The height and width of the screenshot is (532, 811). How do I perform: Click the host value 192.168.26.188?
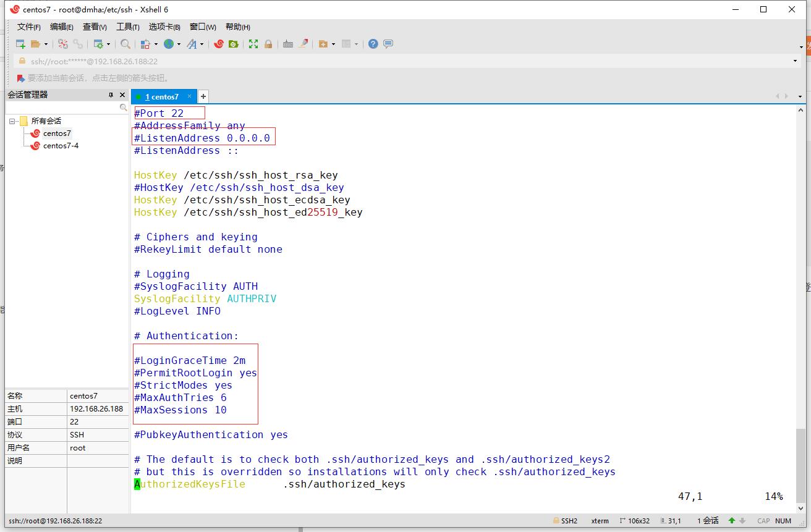[x=96, y=409]
